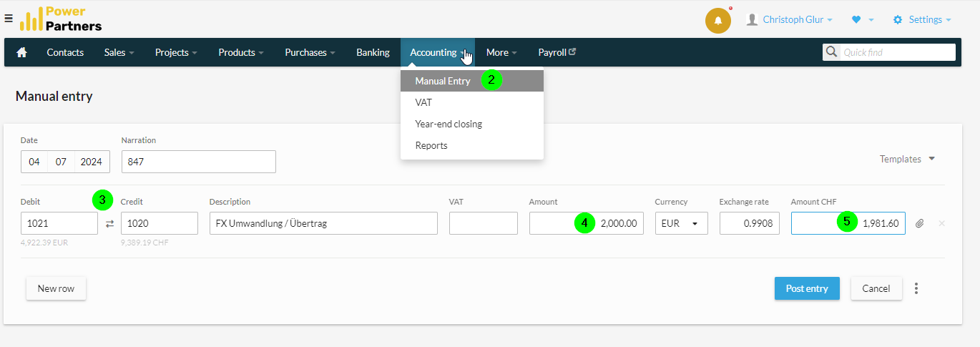Expand the Sales menu
Screen dimensions: 980x347
click(119, 52)
